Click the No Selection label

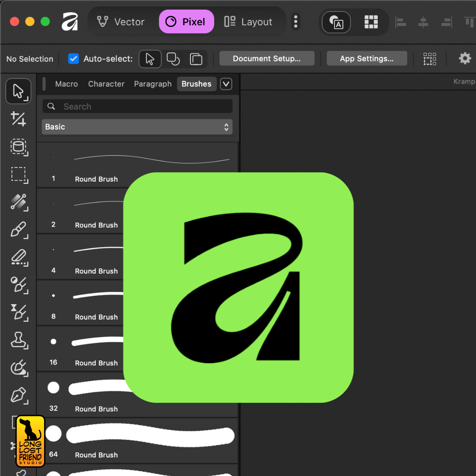tap(30, 59)
